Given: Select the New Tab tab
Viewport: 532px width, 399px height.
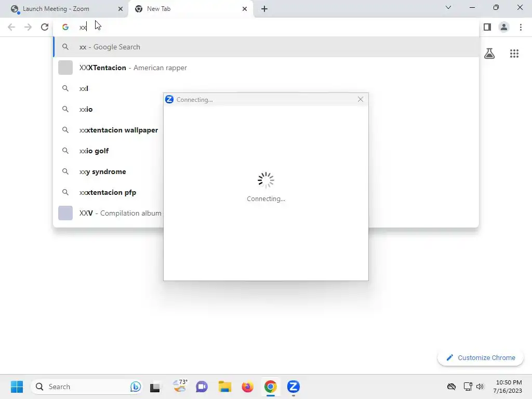Looking at the screenshot, I should coord(191,9).
